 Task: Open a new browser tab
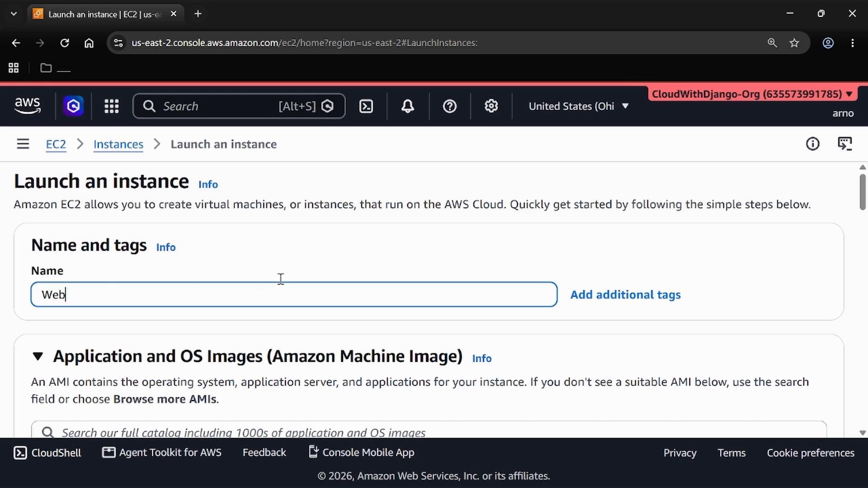pyautogui.click(x=198, y=14)
